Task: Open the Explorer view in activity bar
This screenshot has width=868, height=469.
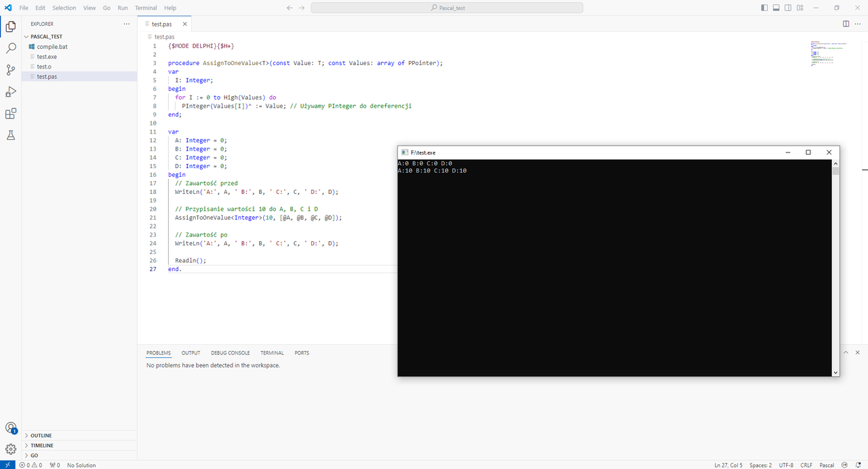Action: [x=11, y=27]
